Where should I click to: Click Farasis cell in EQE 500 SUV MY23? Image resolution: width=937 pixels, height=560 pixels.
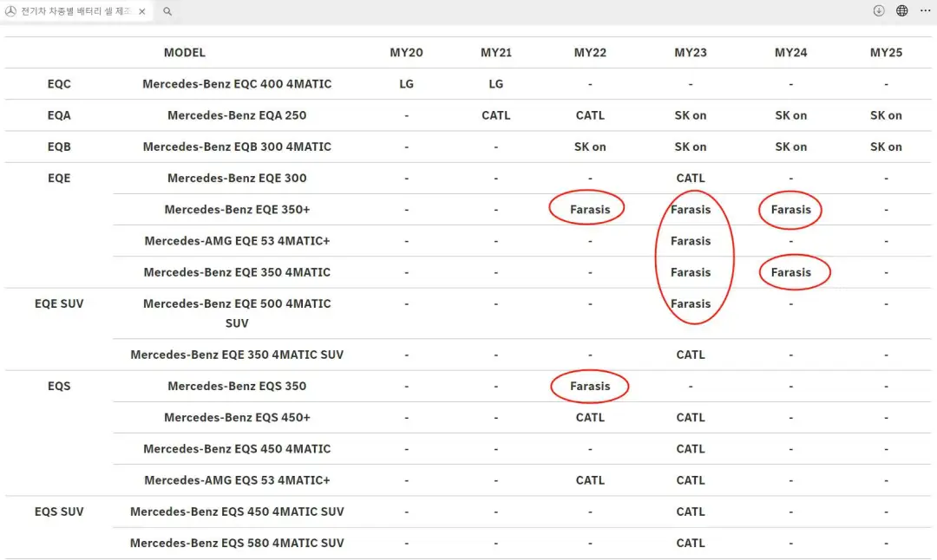(x=691, y=304)
